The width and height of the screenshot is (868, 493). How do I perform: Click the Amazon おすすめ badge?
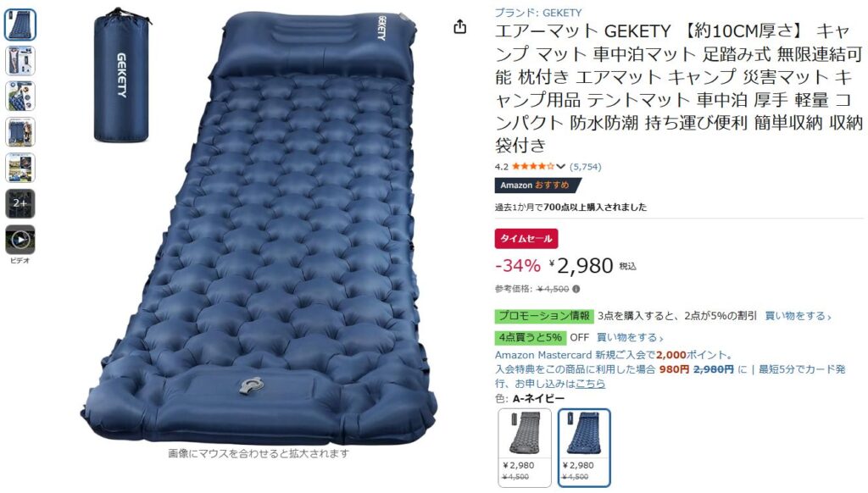537,186
